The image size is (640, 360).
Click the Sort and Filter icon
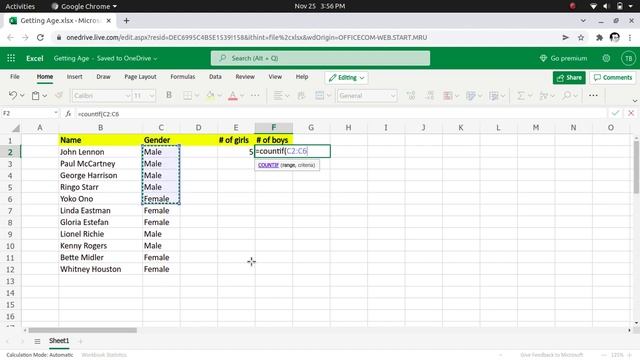pyautogui.click(x=543, y=96)
